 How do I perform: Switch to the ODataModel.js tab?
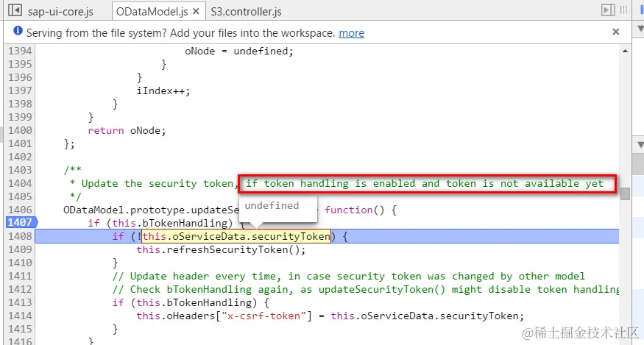pos(152,12)
